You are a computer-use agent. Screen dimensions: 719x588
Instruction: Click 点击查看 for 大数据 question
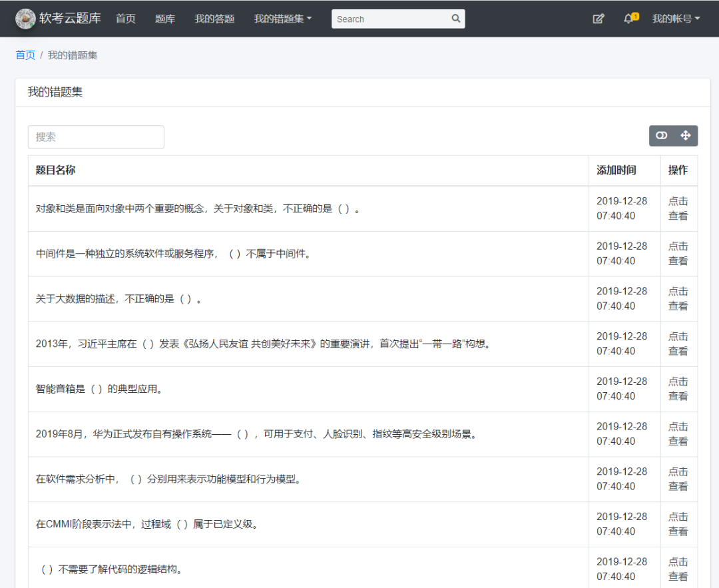click(x=678, y=298)
